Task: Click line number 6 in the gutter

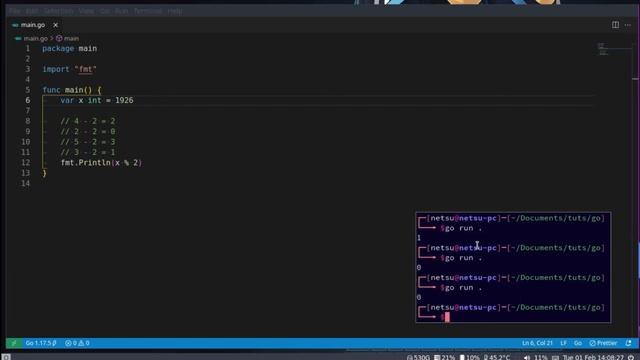Action: (x=28, y=100)
